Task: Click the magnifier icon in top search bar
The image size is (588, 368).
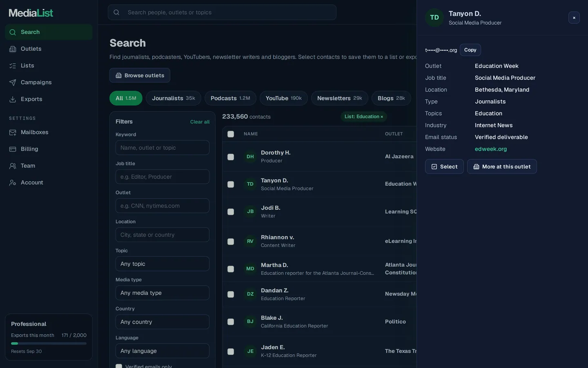Action: (x=116, y=12)
